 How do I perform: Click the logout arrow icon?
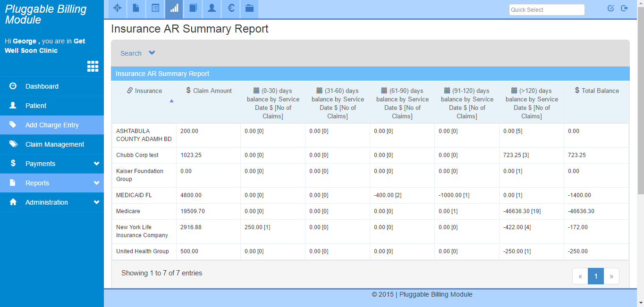624,8
